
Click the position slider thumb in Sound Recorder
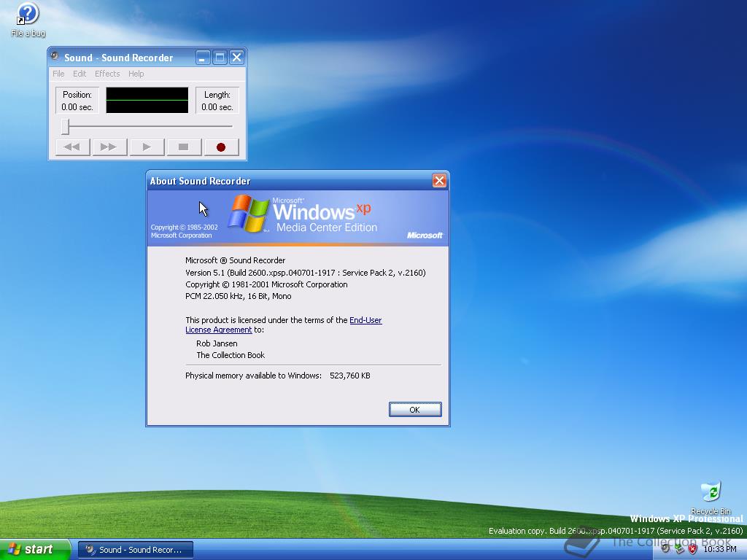point(65,127)
